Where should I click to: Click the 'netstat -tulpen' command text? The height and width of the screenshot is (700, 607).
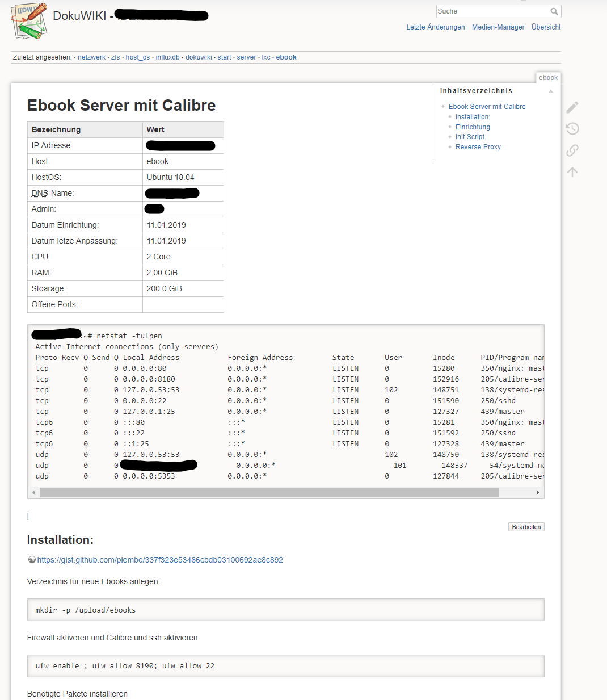pos(129,336)
